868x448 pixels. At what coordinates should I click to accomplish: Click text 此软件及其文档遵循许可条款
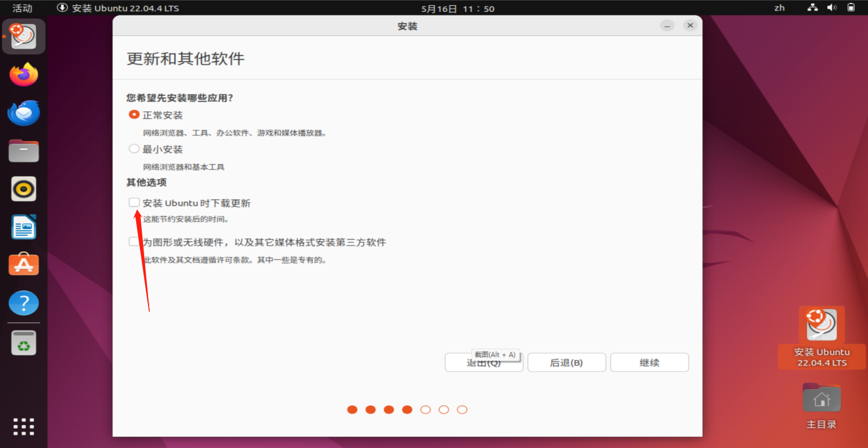tap(196, 260)
